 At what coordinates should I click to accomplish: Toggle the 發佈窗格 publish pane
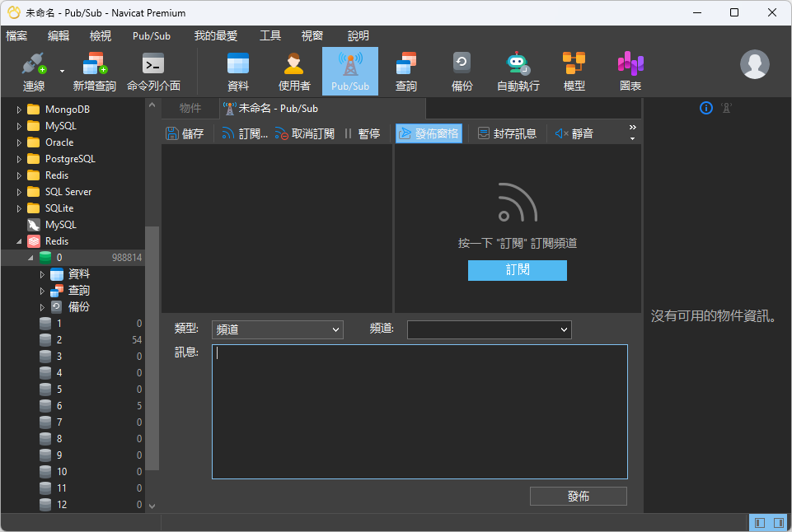point(429,133)
